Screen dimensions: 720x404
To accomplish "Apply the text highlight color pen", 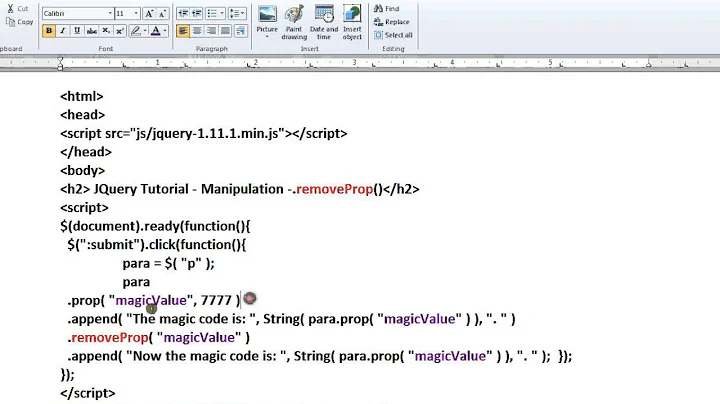I will pos(135,31).
